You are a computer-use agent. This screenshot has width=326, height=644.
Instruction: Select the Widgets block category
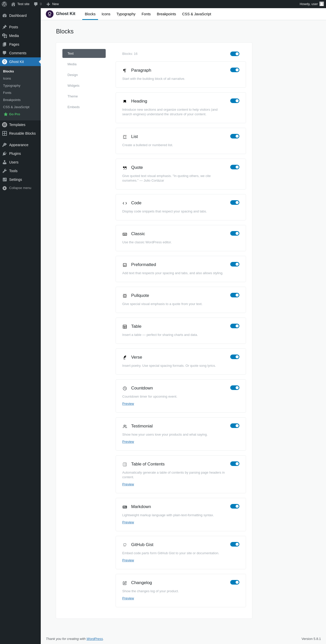(x=84, y=86)
